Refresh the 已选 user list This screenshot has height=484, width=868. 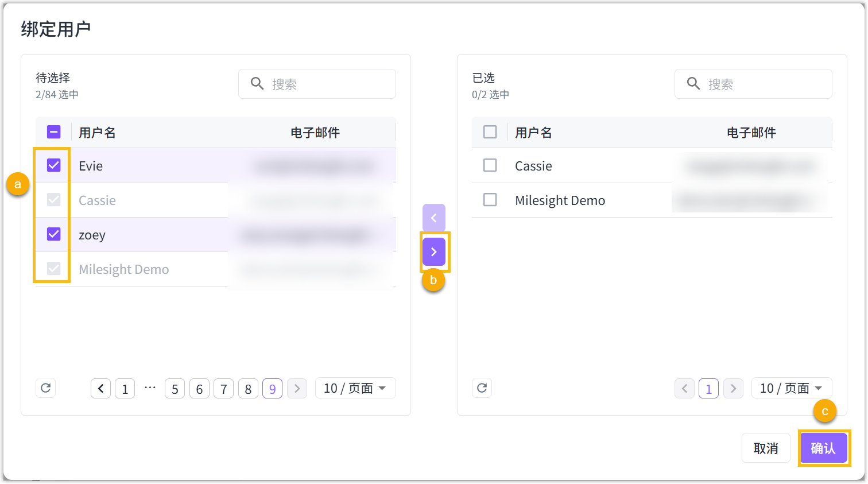(x=482, y=388)
